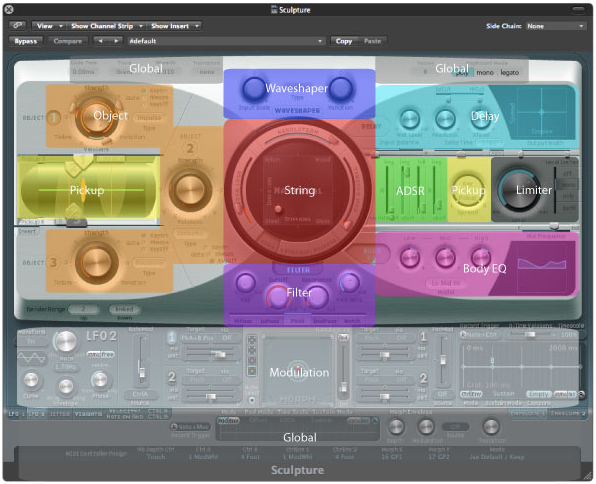The height and width of the screenshot is (484, 596).
Task: Go to previous preset with left arrow
Action: 100,41
